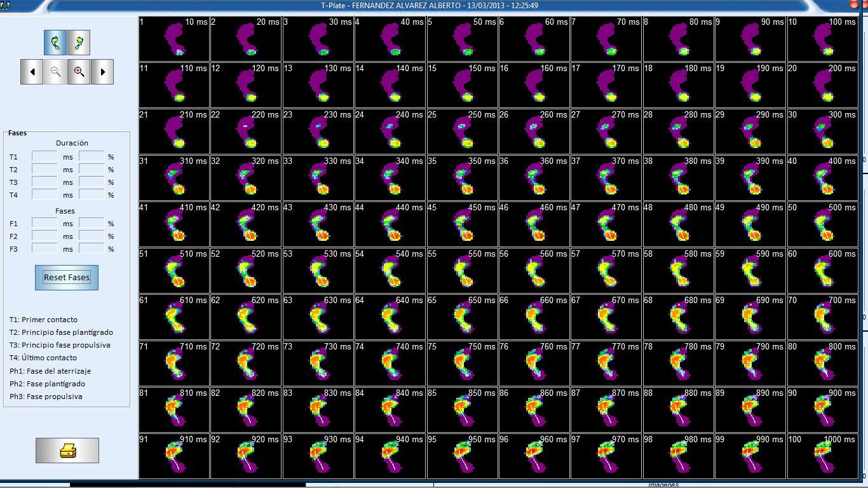868x488 pixels.
Task: Select frame 5 at 50 ms
Action: 463,39
